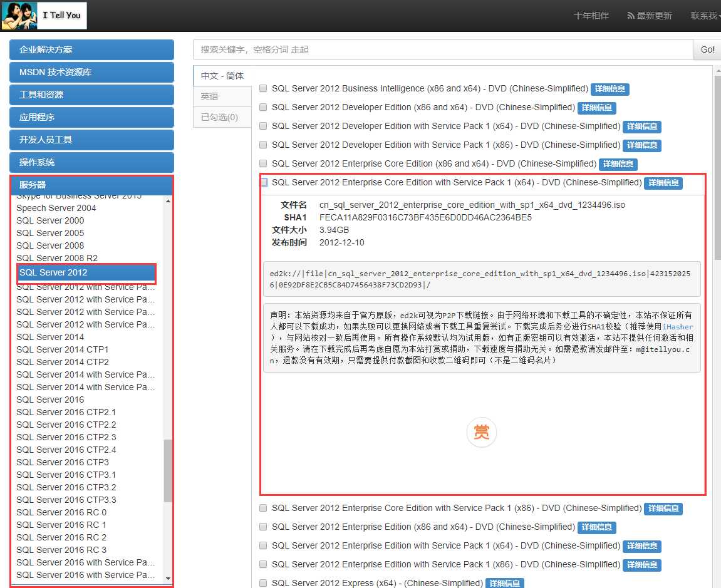Show 详细信息 for Enterprise Core (x86 and x64)

[618, 165]
